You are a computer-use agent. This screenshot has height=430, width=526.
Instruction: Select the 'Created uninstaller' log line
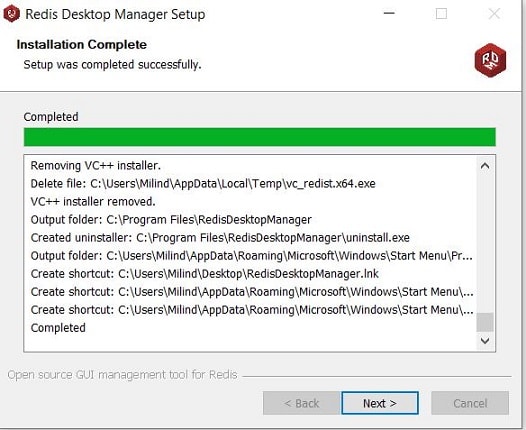coord(220,238)
